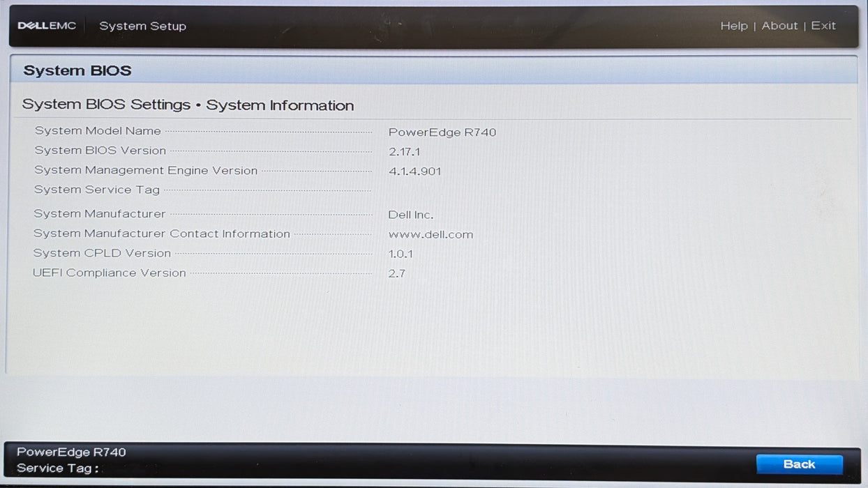Exit System Setup via Exit link
Viewport: 868px width, 488px height.
tap(823, 26)
